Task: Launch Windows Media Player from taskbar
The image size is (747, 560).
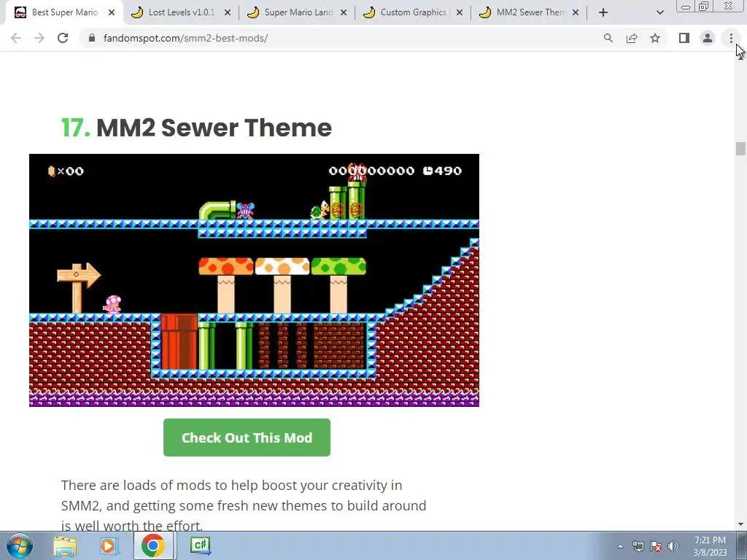Action: click(x=108, y=546)
